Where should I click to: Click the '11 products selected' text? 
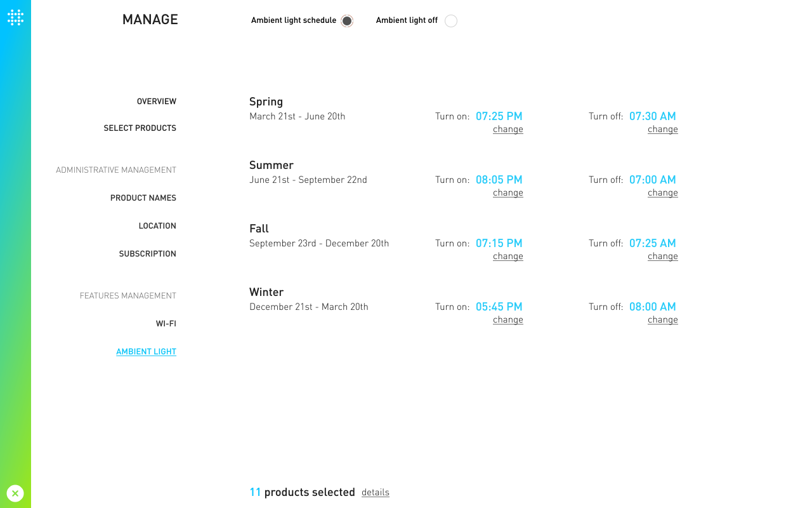pos(302,492)
